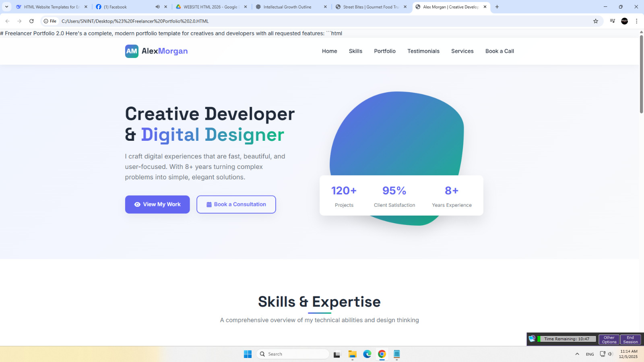
Task: Open the Notepad app in the taskbar
Action: [x=397, y=354]
